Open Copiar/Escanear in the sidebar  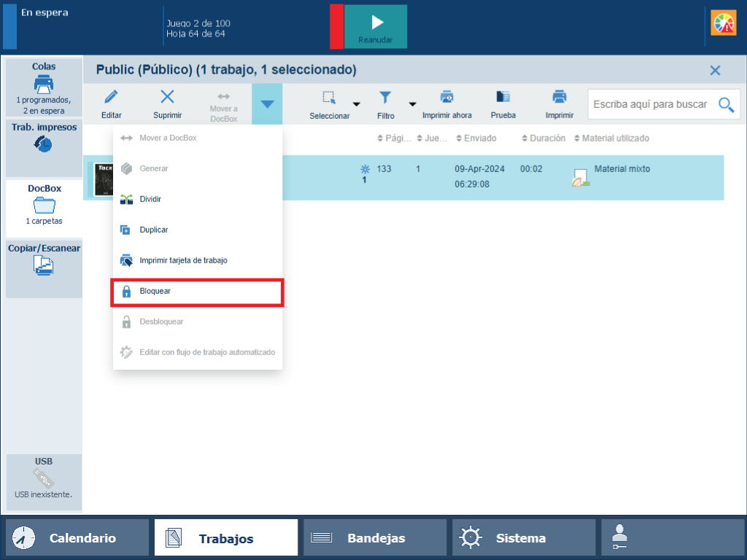(x=44, y=261)
